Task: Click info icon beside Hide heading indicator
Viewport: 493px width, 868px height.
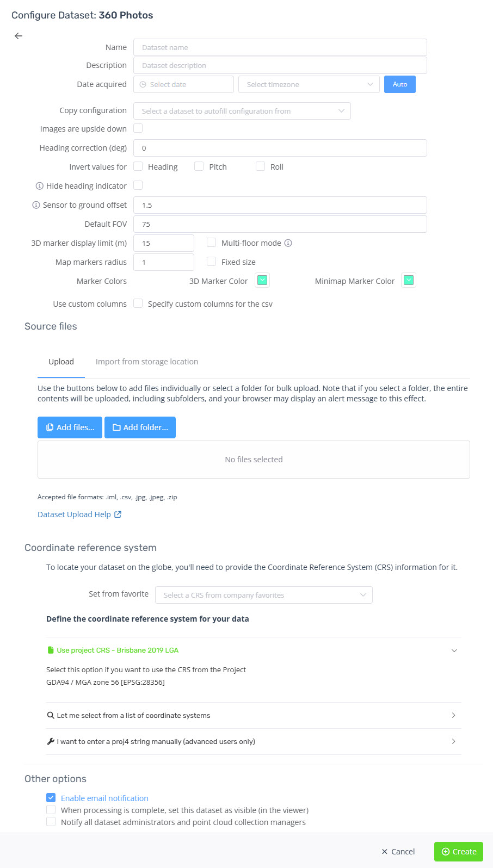Action: 39,186
